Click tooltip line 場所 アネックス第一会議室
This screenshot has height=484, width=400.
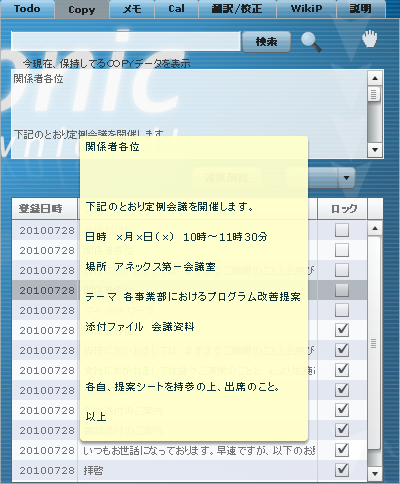coord(151,267)
